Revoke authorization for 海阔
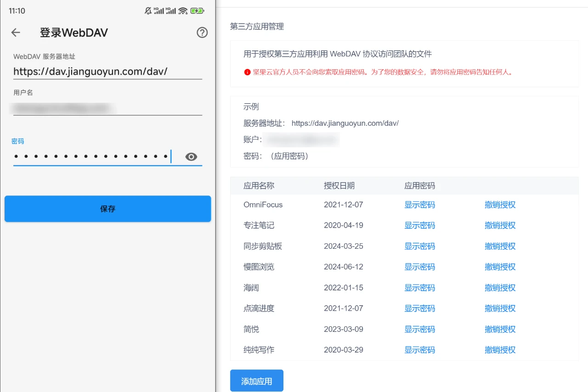The height and width of the screenshot is (392, 588). click(500, 288)
